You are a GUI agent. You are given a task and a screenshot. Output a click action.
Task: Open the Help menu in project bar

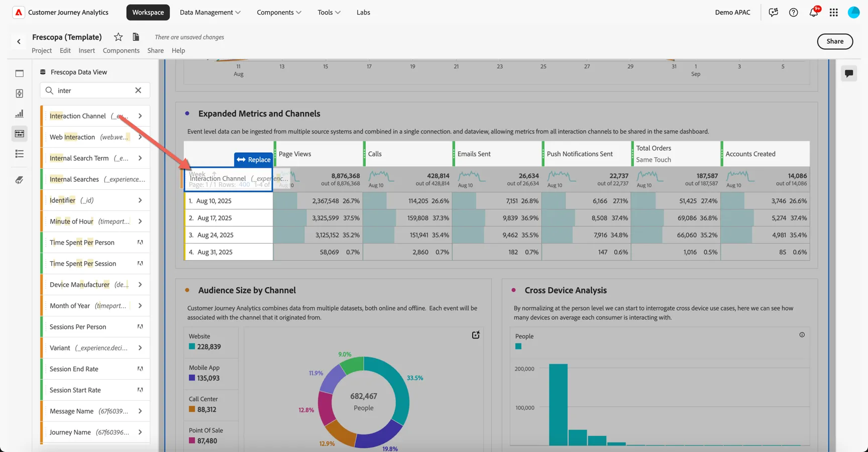pyautogui.click(x=178, y=50)
